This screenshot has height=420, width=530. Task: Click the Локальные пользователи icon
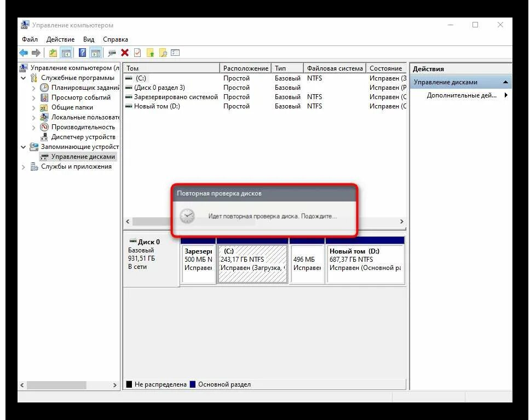44,117
